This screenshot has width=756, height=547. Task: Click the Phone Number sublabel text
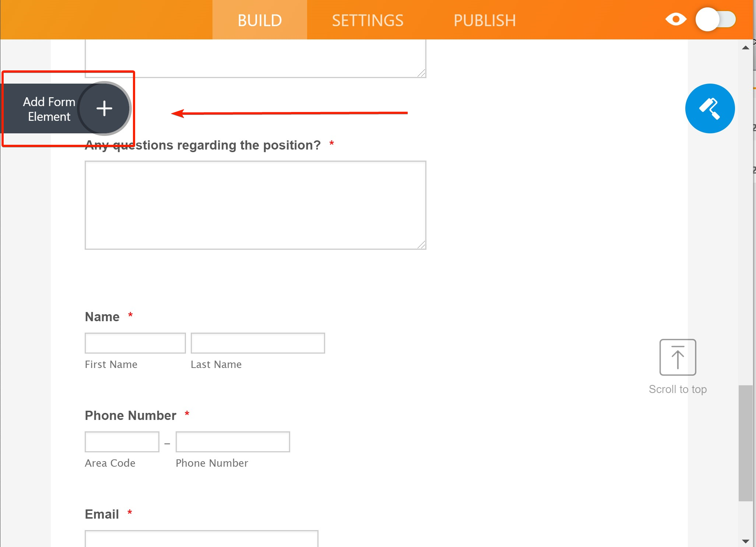[x=212, y=463]
